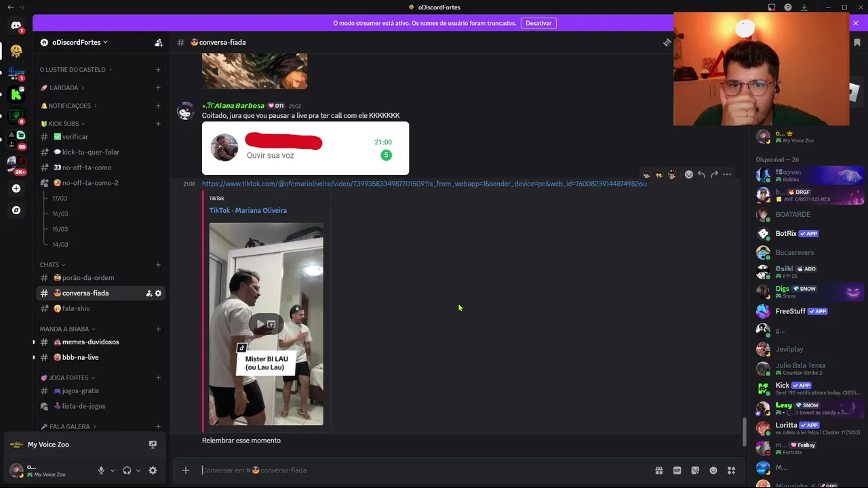Open the memes-duvidosos channel
This screenshot has height=488, width=868.
click(100, 342)
